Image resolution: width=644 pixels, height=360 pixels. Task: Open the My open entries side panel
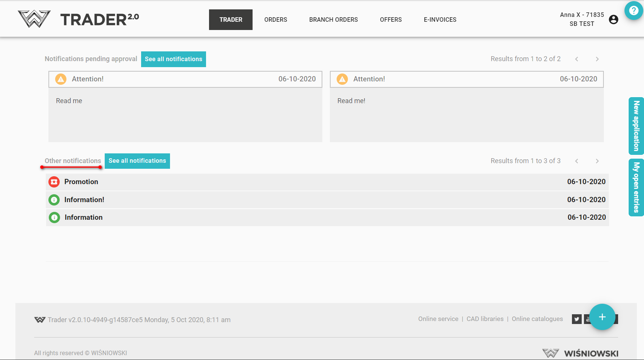pos(636,187)
